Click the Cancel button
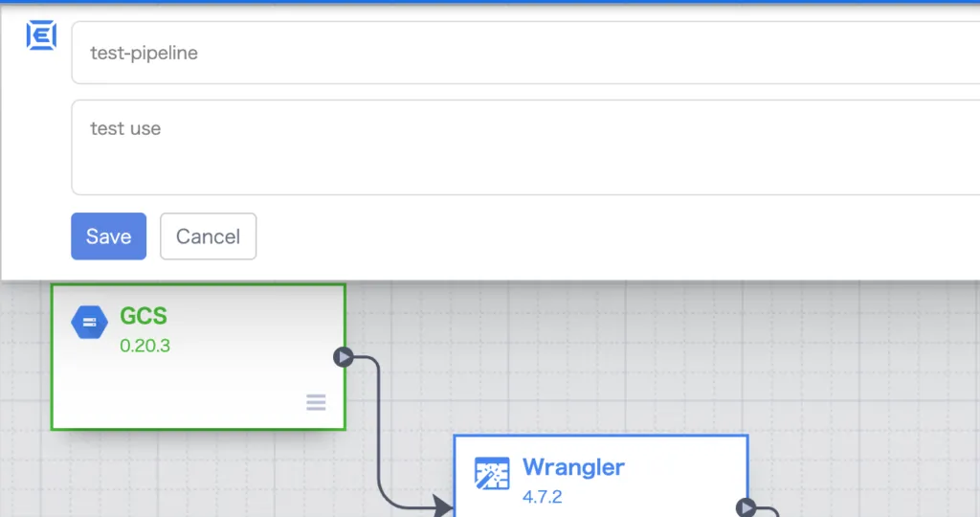The image size is (980, 517). tap(208, 236)
